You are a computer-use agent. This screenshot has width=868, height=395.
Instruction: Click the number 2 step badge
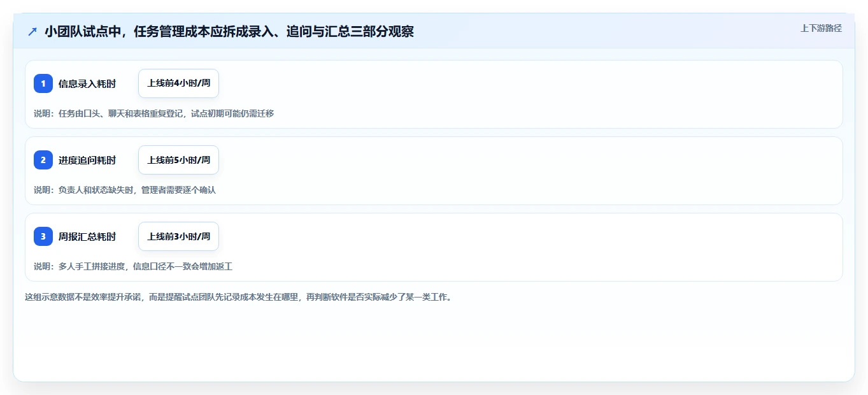43,160
